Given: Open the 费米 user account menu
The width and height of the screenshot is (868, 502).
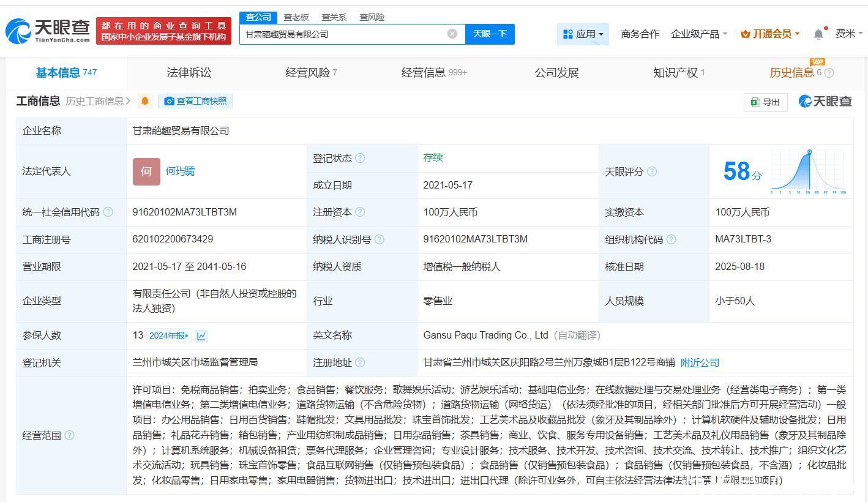Looking at the screenshot, I should pyautogui.click(x=848, y=34).
